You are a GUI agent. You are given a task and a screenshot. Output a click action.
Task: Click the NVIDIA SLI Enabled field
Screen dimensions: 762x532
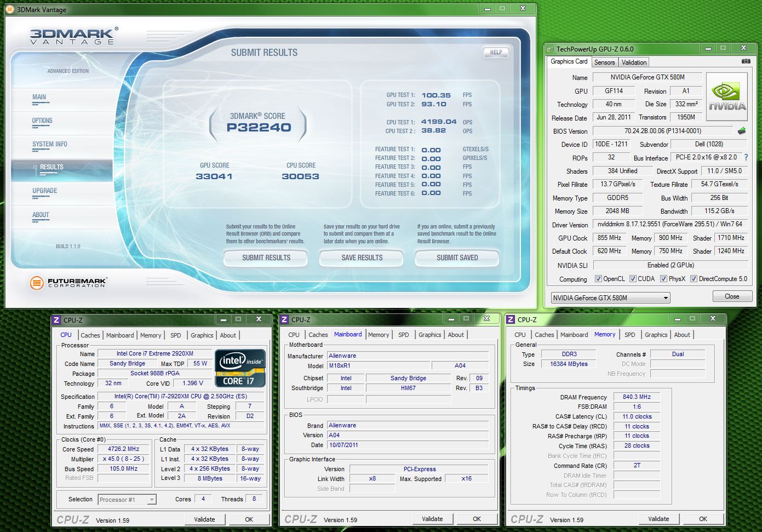[669, 265]
